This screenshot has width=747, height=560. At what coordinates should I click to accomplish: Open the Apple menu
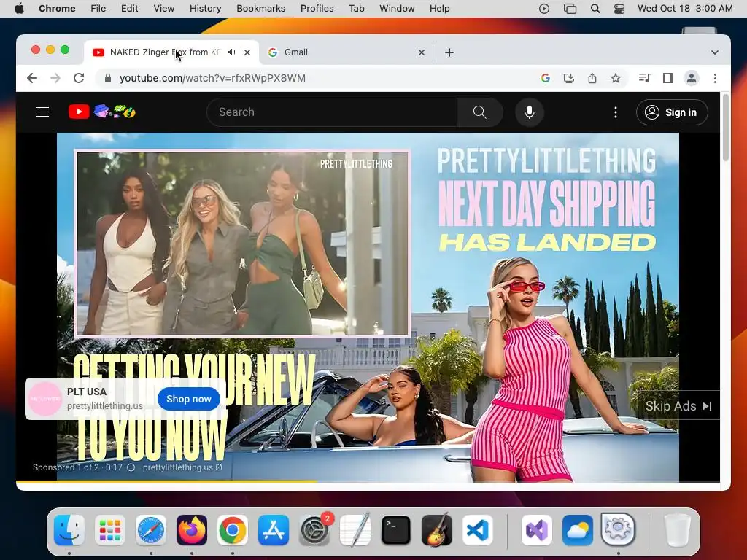pos(19,9)
